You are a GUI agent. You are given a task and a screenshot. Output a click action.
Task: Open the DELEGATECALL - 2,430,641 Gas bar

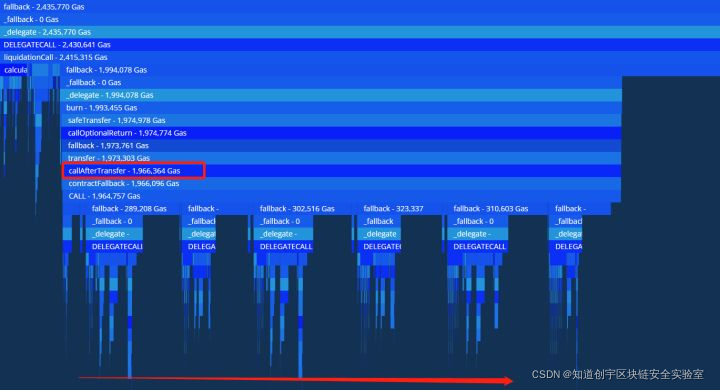(x=360, y=45)
